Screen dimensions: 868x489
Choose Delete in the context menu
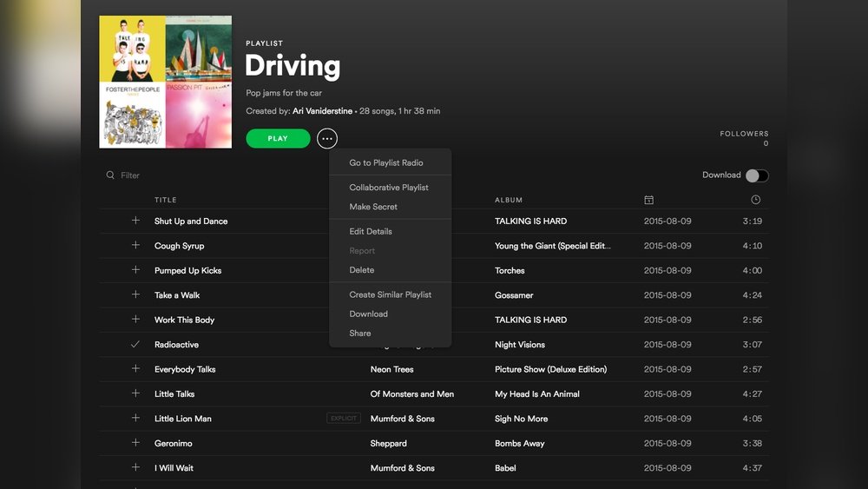pyautogui.click(x=361, y=270)
